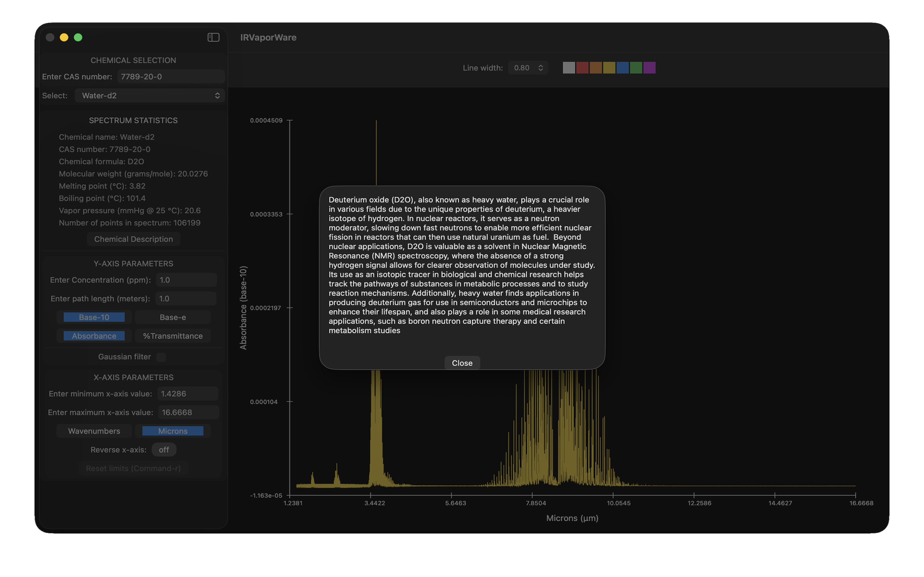
Task: Open the Water-d2 chemical select dropdown
Action: [x=150, y=96]
